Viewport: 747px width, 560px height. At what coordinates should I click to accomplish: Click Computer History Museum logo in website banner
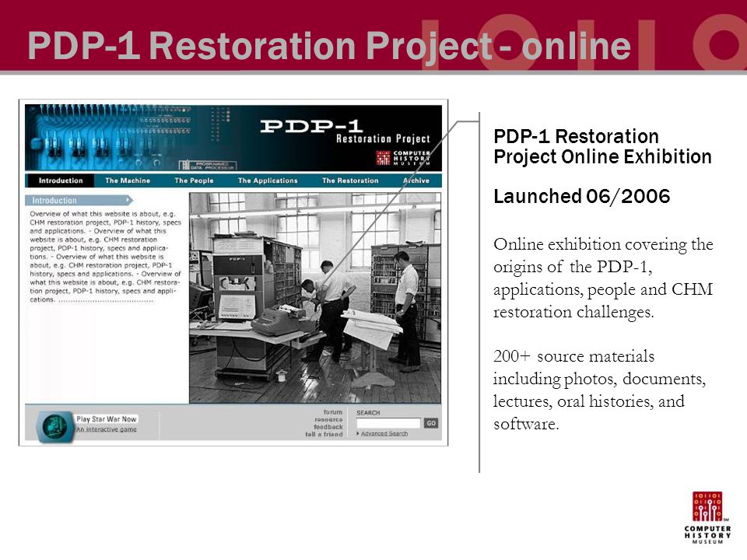pos(403,158)
